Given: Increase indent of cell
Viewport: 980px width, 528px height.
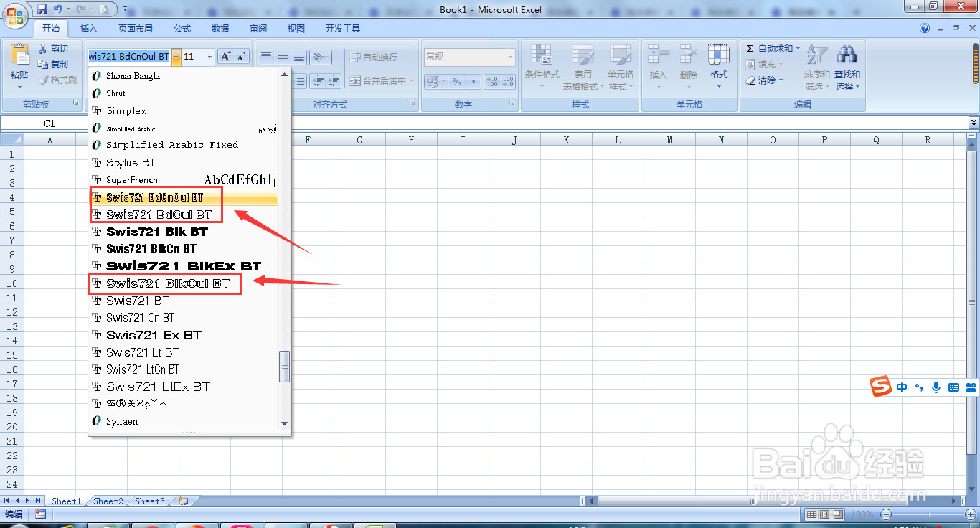Looking at the screenshot, I should click(334, 81).
